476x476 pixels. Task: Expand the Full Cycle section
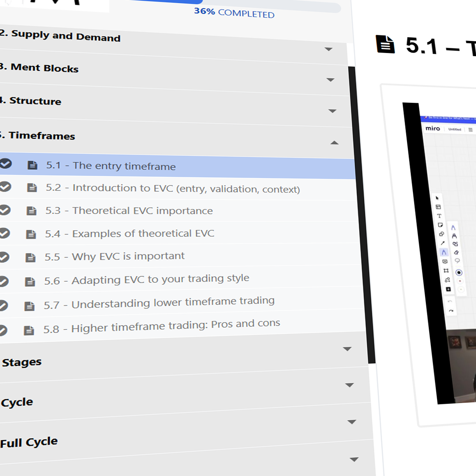pyautogui.click(x=351, y=422)
